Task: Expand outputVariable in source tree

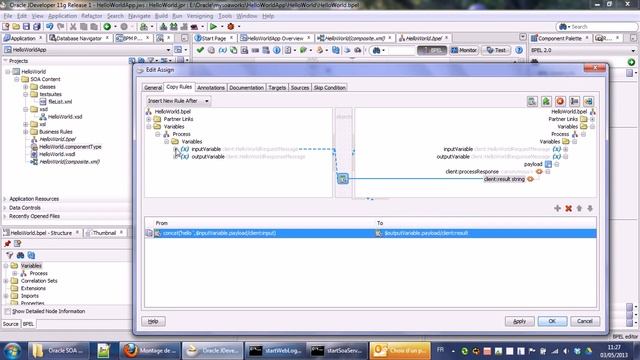Action: coord(176,157)
